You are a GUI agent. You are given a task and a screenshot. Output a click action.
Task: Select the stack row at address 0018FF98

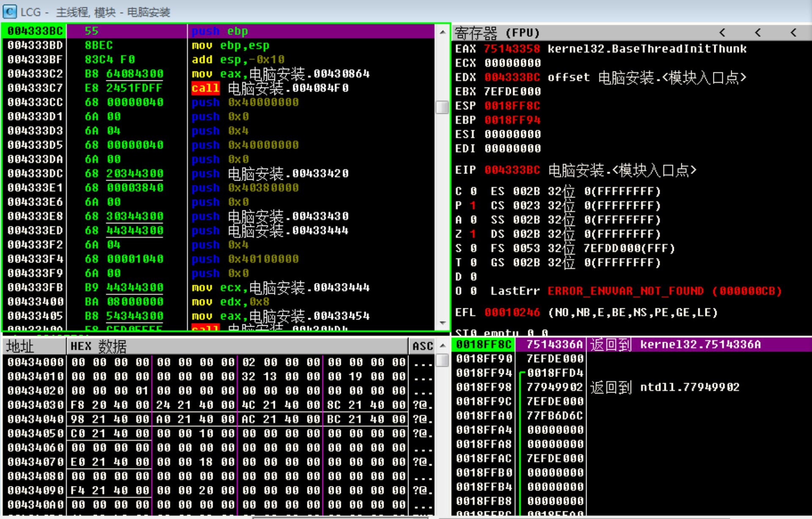pos(484,387)
